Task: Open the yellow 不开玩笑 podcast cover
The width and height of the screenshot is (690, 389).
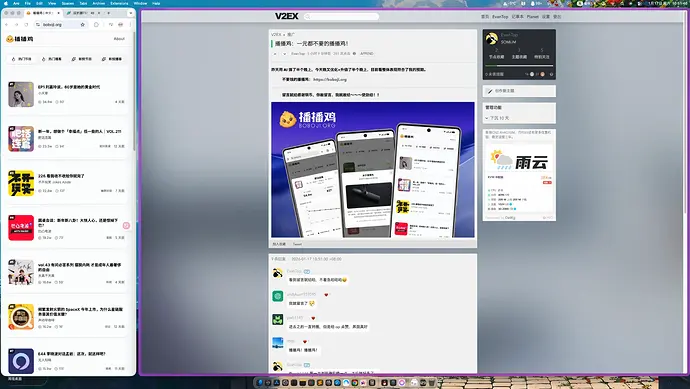Action: (x=21, y=183)
